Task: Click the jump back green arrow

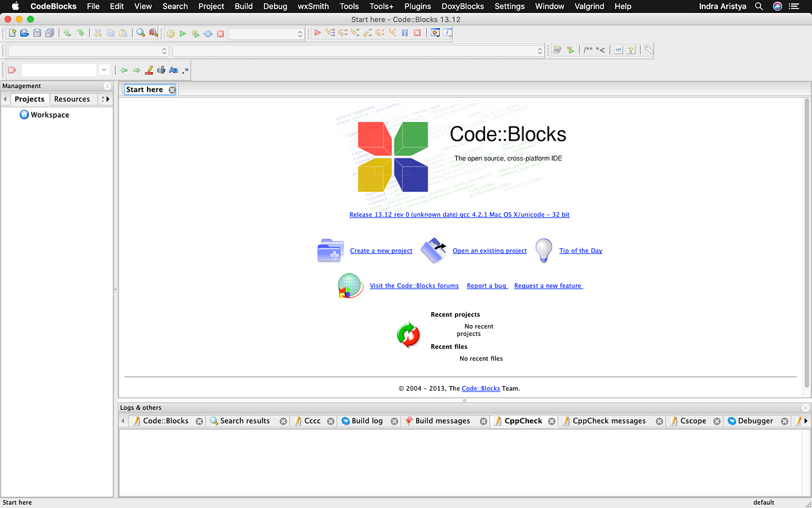Action: click(x=124, y=70)
